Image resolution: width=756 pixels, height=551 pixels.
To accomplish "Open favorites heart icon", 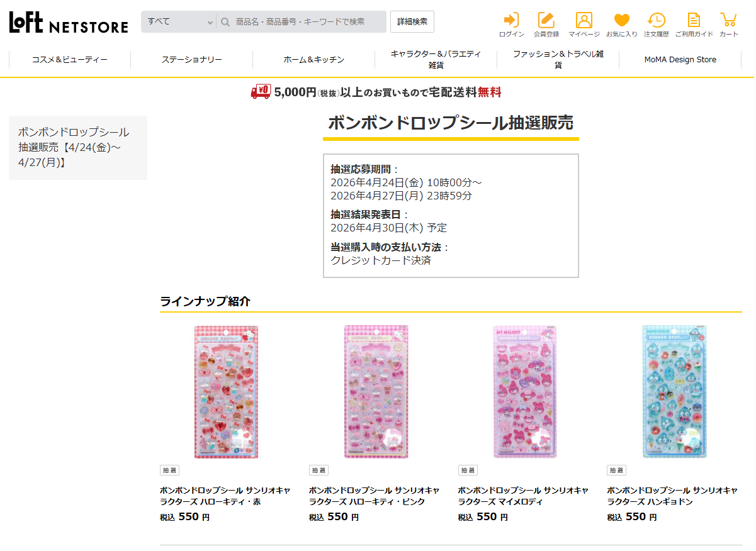I will pyautogui.click(x=621, y=21).
